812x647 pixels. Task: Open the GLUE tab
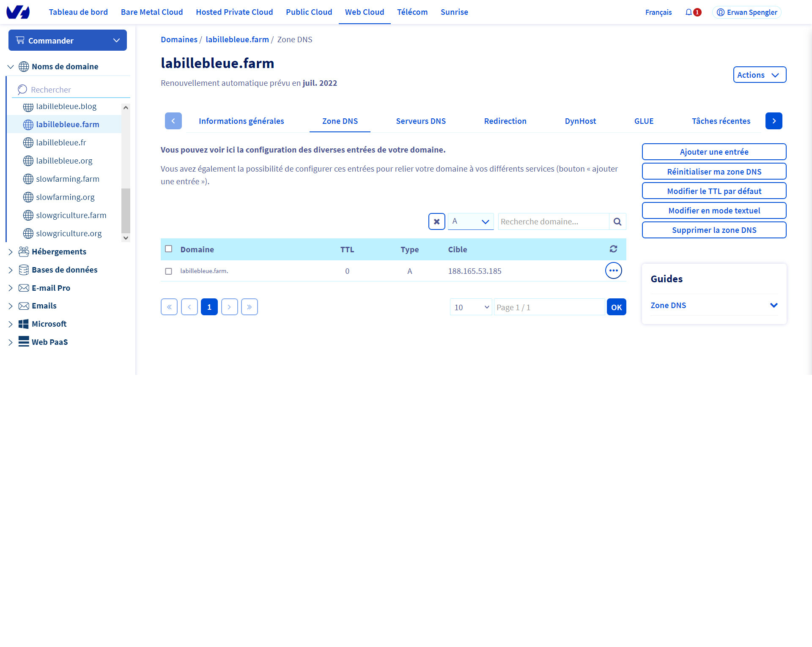coord(644,121)
